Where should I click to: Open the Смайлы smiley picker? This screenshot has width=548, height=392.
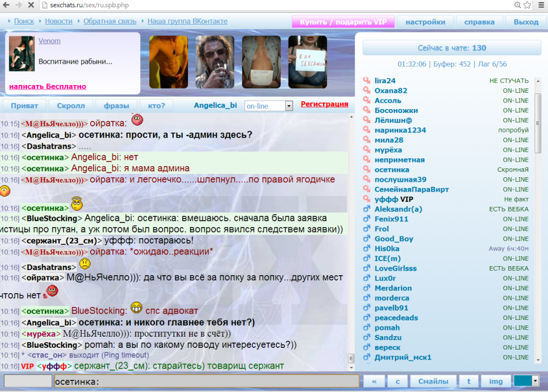pyautogui.click(x=433, y=381)
